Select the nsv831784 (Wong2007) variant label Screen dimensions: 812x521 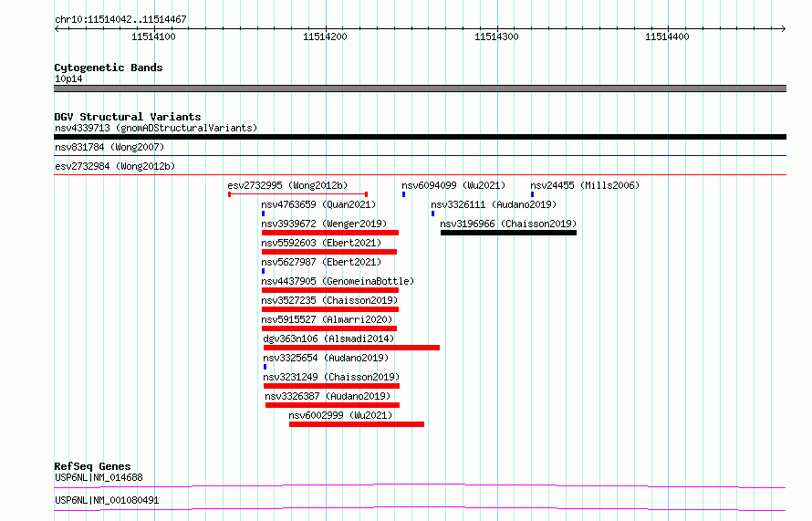point(109,147)
